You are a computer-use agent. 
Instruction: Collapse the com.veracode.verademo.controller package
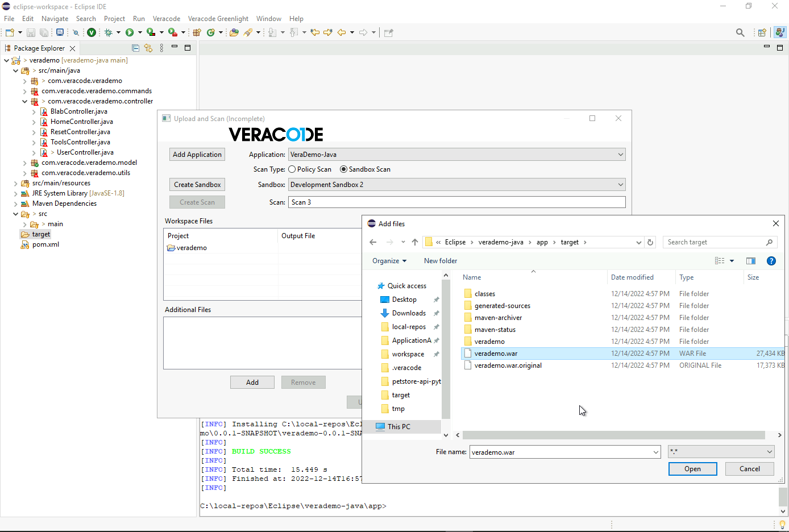[25, 102]
